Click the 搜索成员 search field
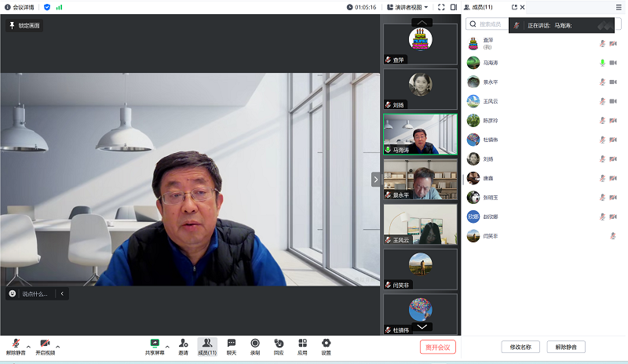The width and height of the screenshot is (628, 364). (x=491, y=24)
